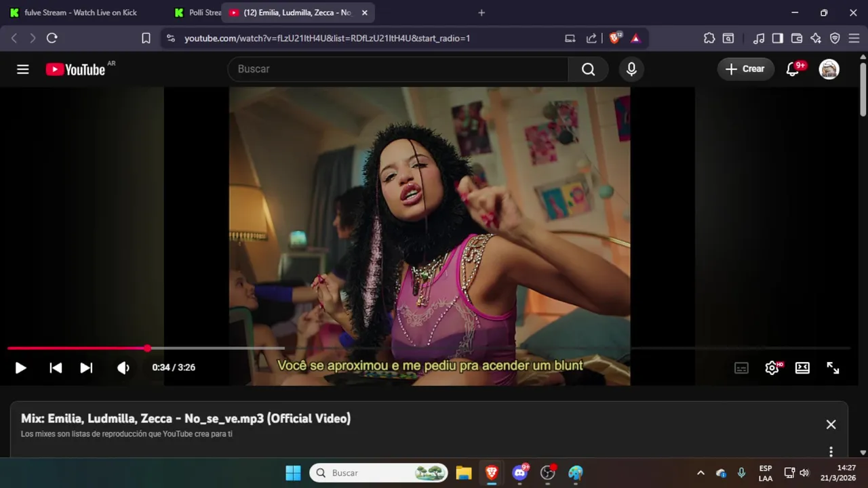The height and width of the screenshot is (488, 868).
Task: Install the site as an app icon
Action: tap(570, 39)
